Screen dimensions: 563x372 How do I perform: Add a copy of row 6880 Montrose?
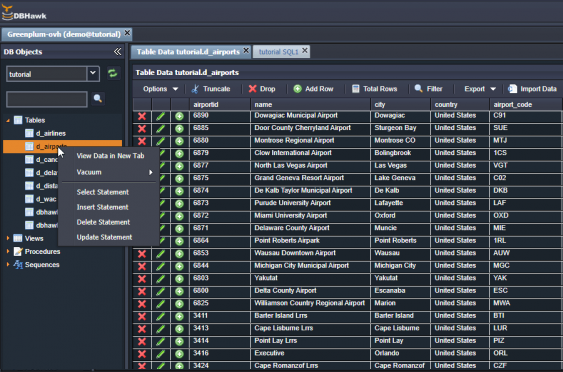[x=180, y=141]
